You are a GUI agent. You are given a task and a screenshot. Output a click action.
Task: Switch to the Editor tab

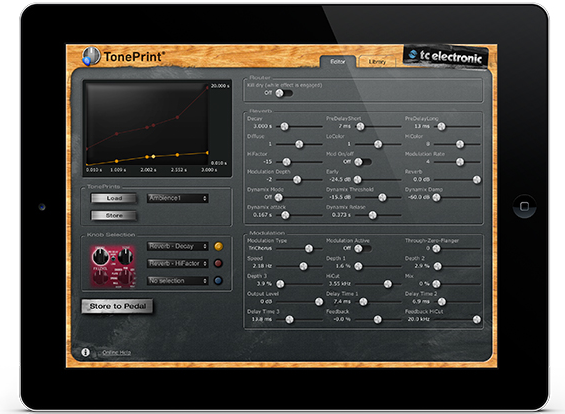(x=338, y=62)
